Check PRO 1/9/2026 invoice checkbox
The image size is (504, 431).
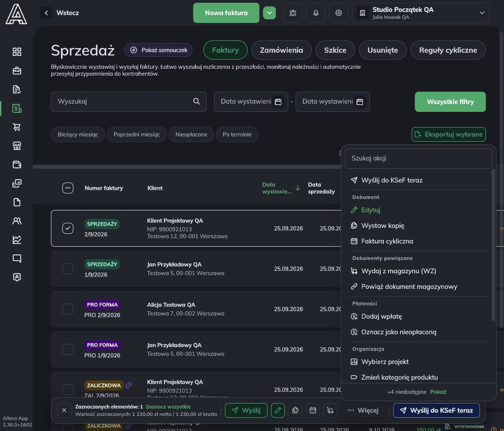click(x=67, y=349)
